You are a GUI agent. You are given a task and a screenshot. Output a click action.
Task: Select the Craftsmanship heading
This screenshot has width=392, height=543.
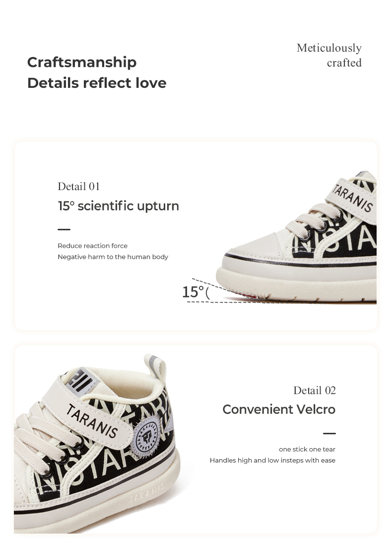[x=82, y=62]
